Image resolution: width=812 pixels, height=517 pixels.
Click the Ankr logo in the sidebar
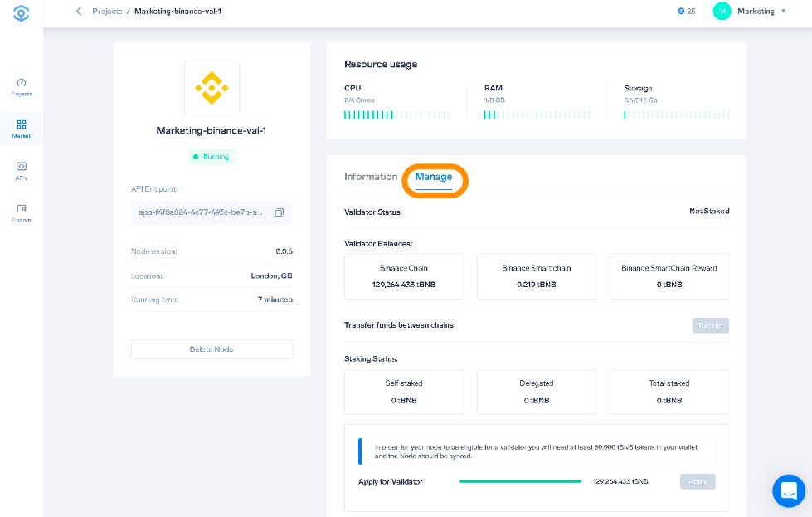[x=22, y=13]
